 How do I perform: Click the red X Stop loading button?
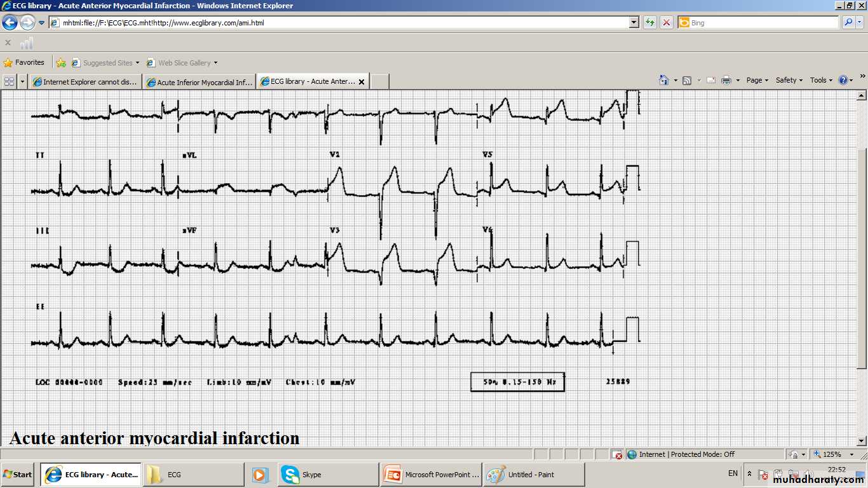click(x=666, y=23)
